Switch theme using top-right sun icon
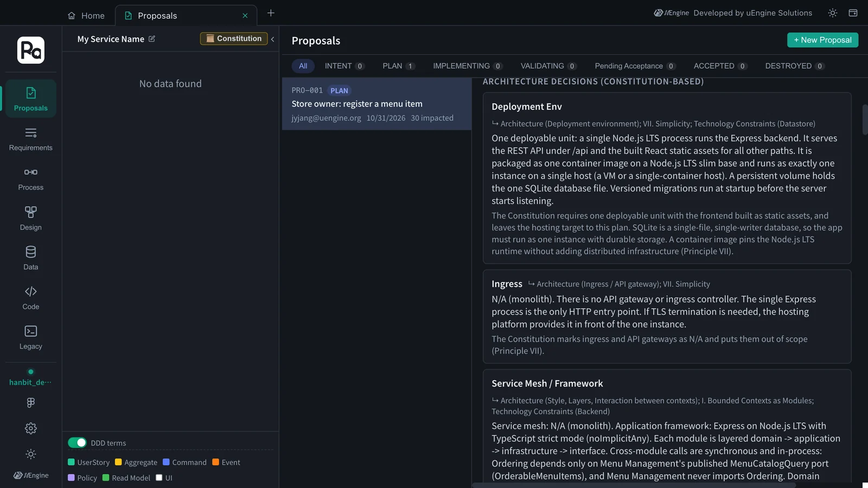The width and height of the screenshot is (868, 488). tap(833, 13)
